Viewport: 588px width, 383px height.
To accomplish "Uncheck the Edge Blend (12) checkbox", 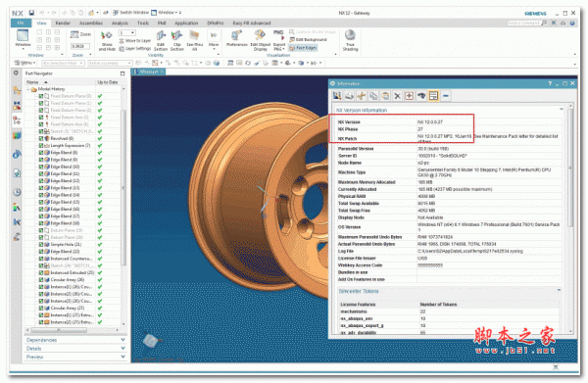I will click(x=41, y=180).
